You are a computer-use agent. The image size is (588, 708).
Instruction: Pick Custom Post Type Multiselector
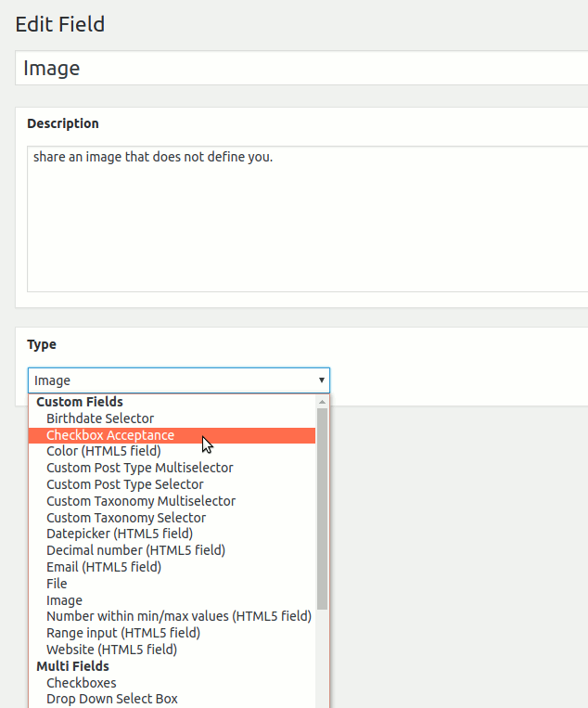[x=140, y=468]
